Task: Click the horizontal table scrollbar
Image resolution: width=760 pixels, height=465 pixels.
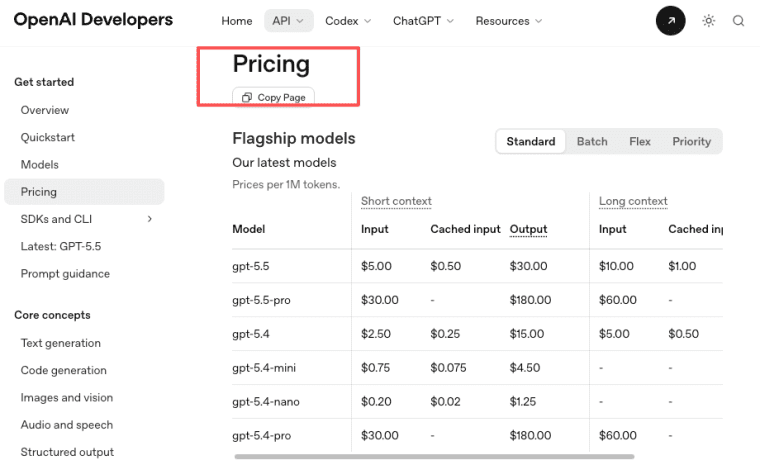Action: 434,456
